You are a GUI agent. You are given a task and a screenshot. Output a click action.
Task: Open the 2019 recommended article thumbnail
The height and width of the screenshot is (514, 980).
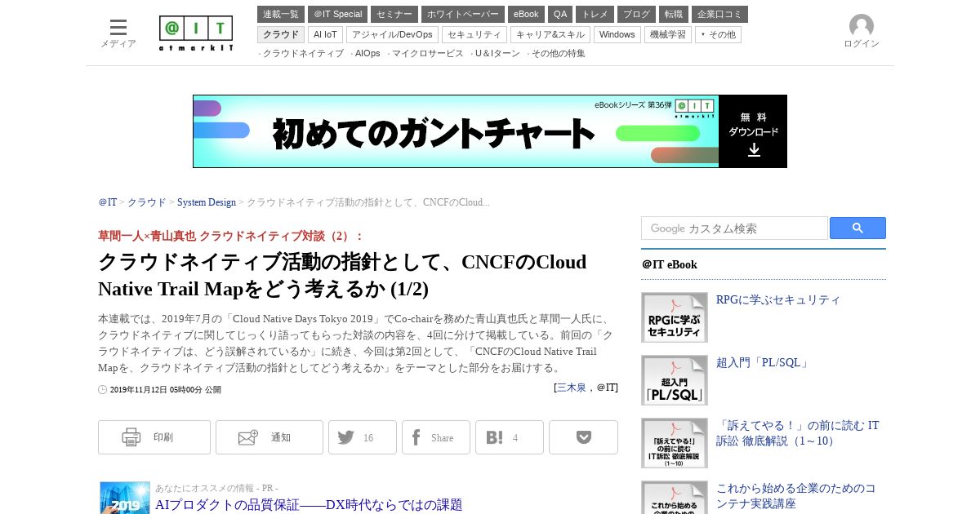click(125, 498)
